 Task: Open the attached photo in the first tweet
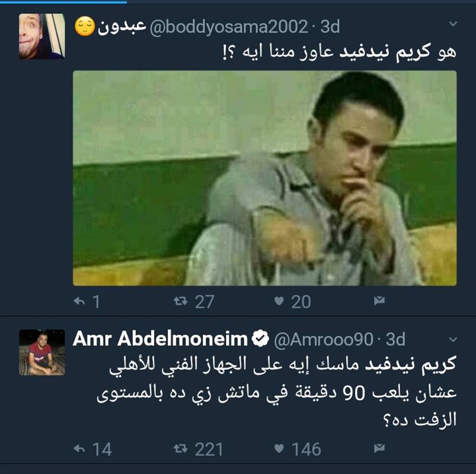264,178
